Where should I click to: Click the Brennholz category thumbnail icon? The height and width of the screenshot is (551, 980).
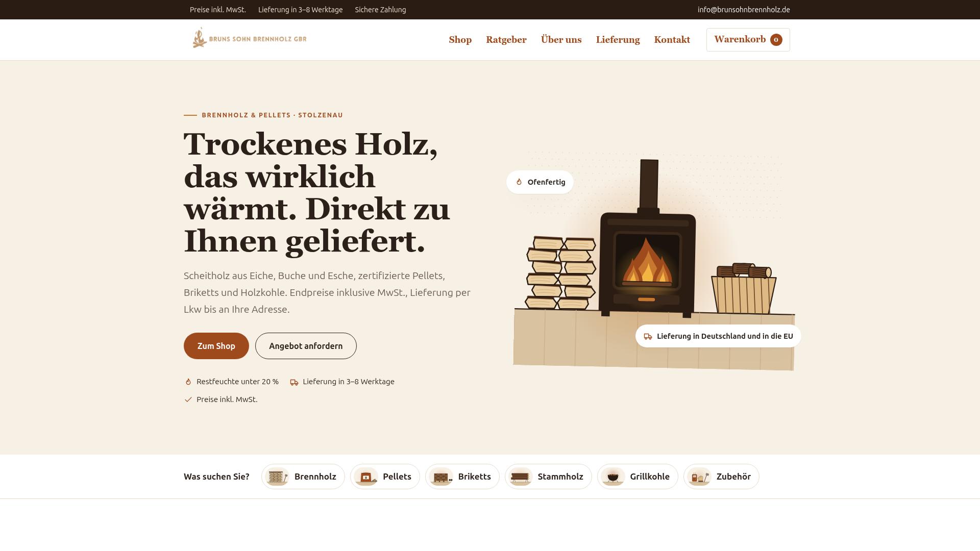277,477
